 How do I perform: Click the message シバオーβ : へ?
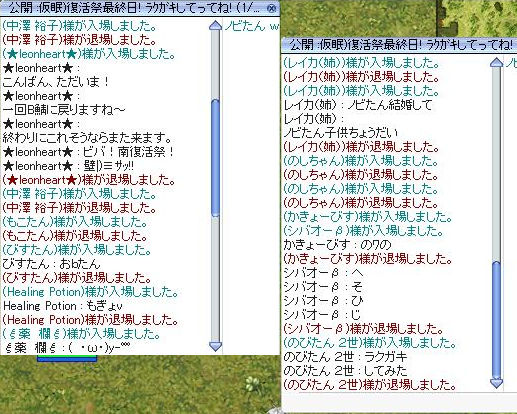323,273
